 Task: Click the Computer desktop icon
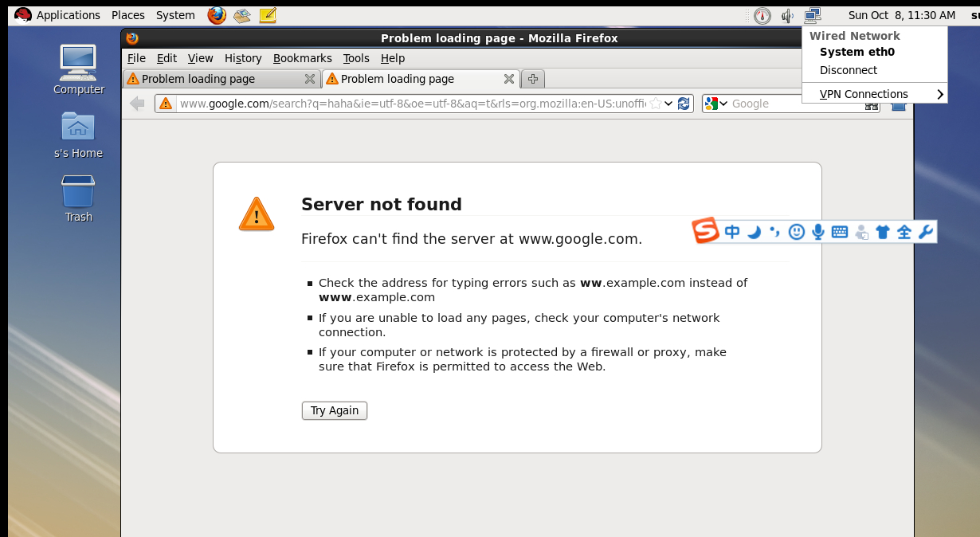coord(78,70)
